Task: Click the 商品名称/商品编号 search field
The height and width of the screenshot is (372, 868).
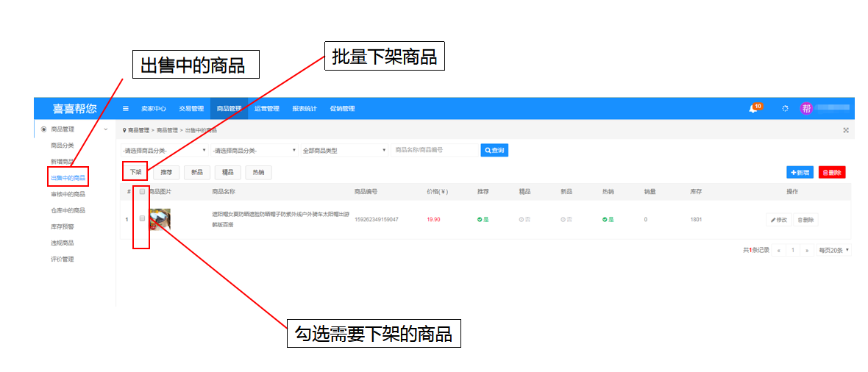Action: click(435, 150)
